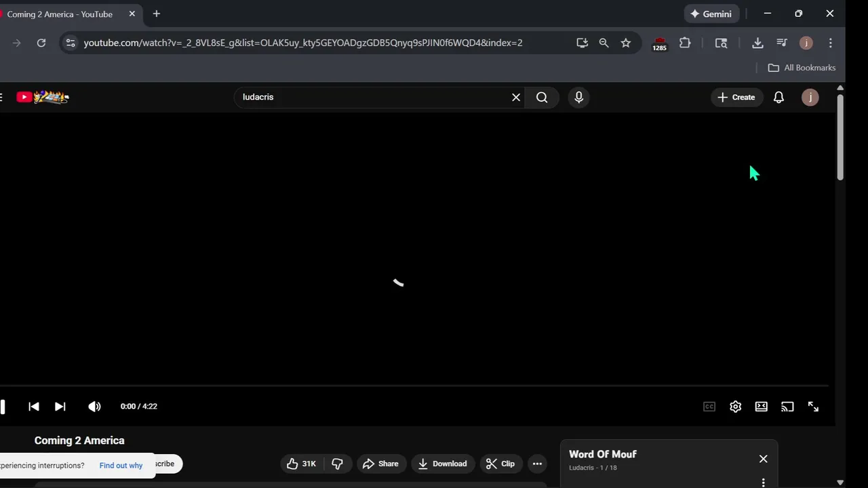The width and height of the screenshot is (868, 488).
Task: Click the scroll down arrow of page
Action: 840,483
